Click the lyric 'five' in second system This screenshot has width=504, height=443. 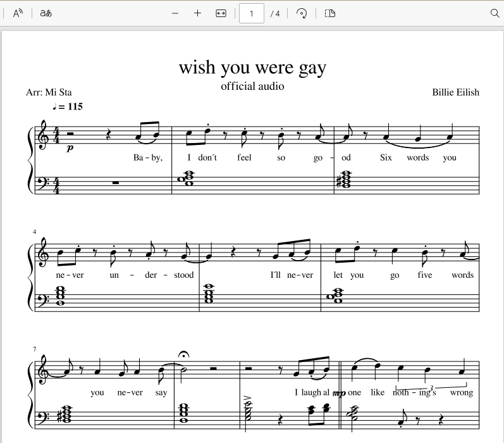click(424, 275)
